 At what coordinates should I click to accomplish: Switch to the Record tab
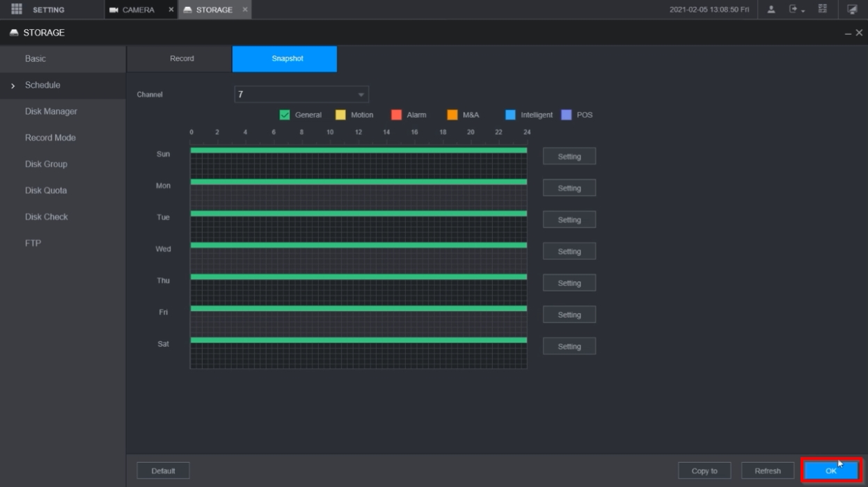[182, 58]
